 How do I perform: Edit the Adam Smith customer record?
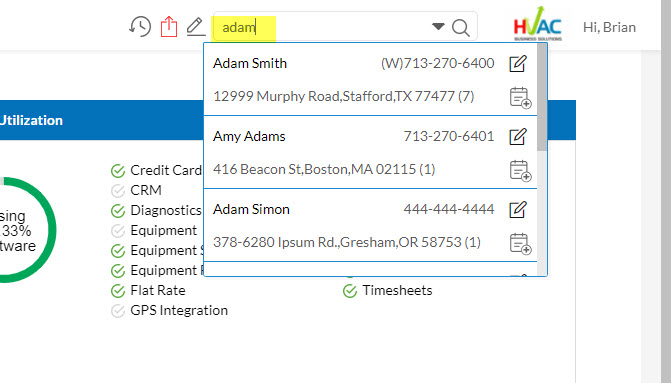point(518,64)
